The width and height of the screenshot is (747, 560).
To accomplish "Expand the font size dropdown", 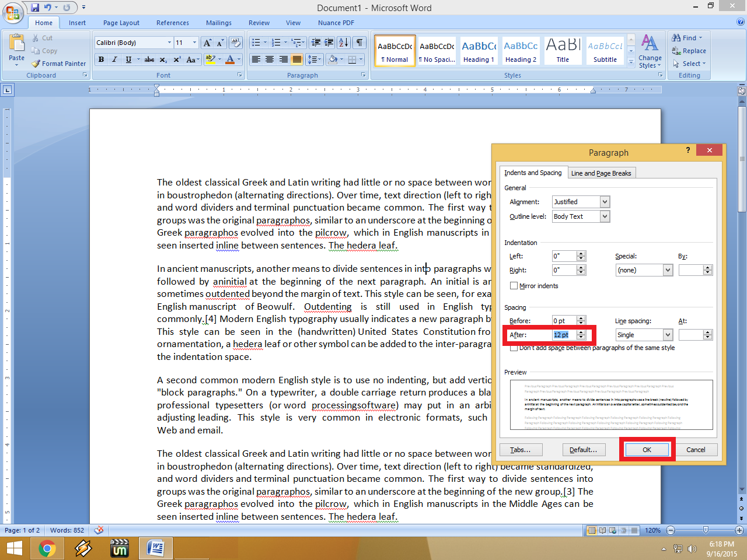I will [194, 42].
